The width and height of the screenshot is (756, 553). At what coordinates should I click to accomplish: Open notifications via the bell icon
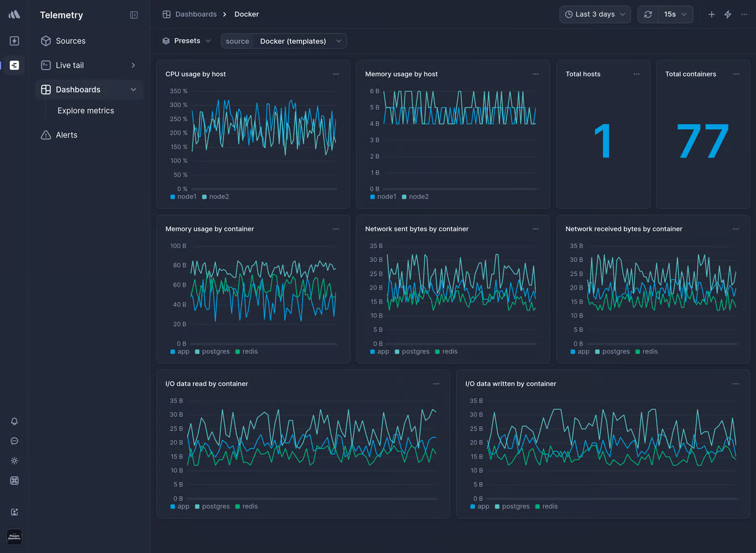14,422
